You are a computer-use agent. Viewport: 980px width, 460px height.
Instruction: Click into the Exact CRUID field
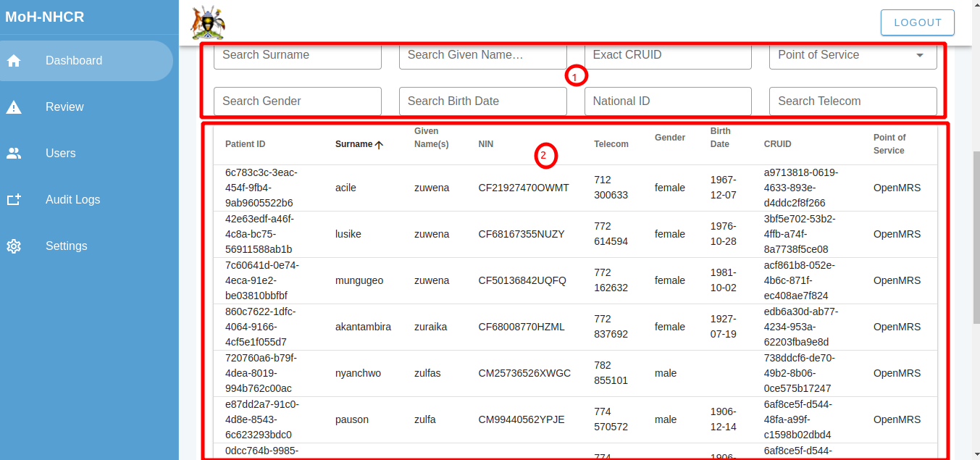point(667,55)
